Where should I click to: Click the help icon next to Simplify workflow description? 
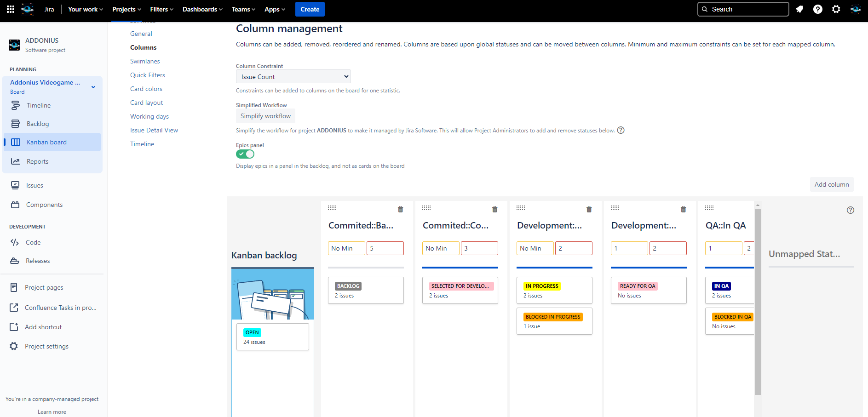(x=621, y=130)
